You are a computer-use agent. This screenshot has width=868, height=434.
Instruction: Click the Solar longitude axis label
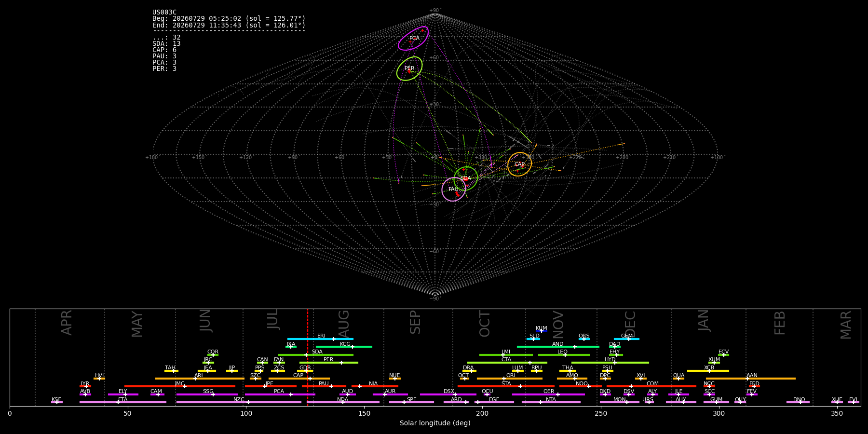pyautogui.click(x=435, y=423)
